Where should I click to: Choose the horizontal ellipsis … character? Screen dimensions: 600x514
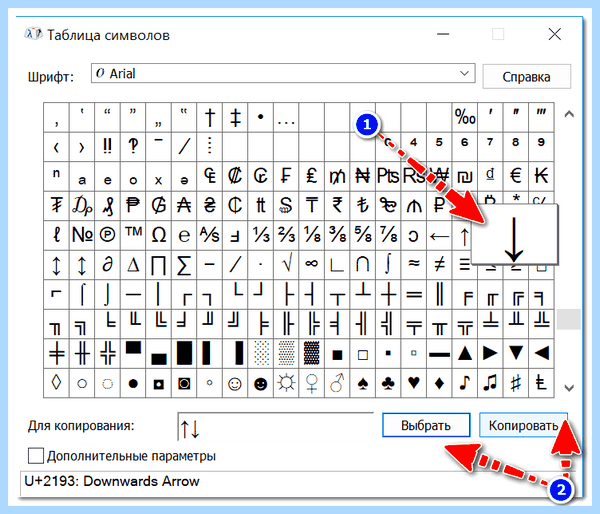[286, 117]
